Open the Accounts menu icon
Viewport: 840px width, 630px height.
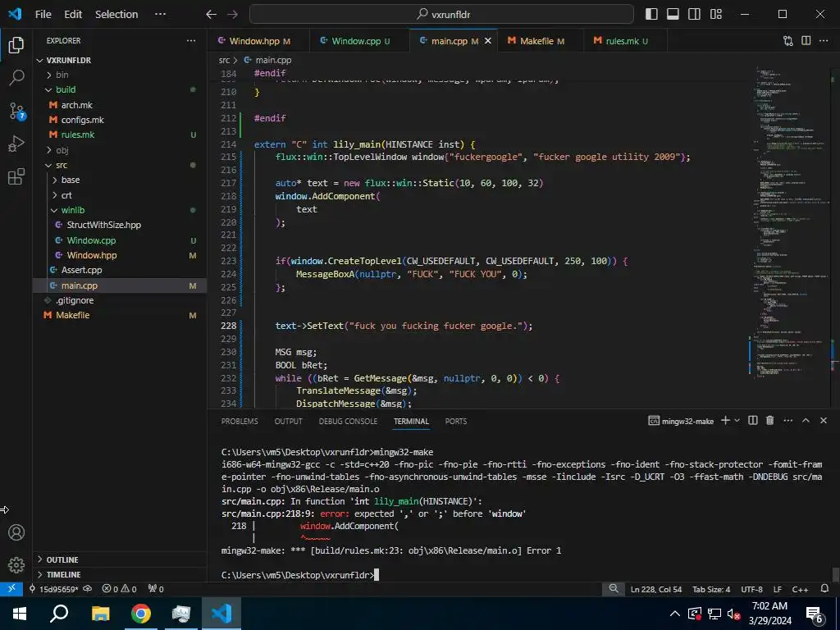pyautogui.click(x=16, y=532)
